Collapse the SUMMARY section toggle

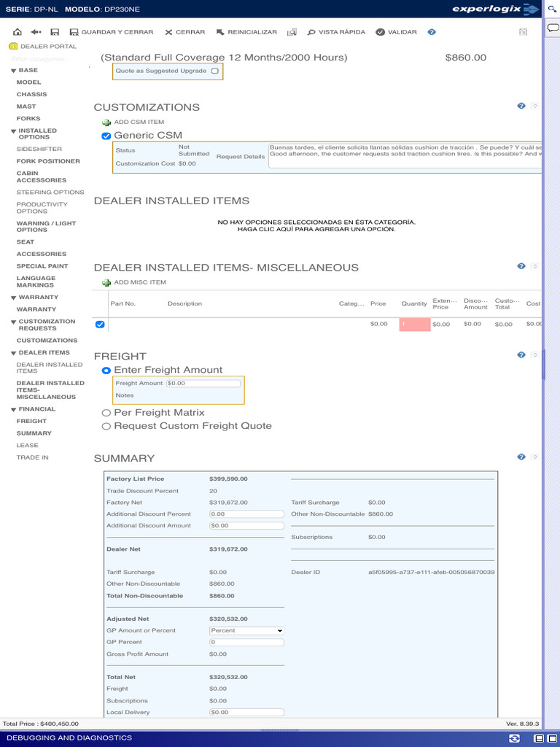[534, 457]
